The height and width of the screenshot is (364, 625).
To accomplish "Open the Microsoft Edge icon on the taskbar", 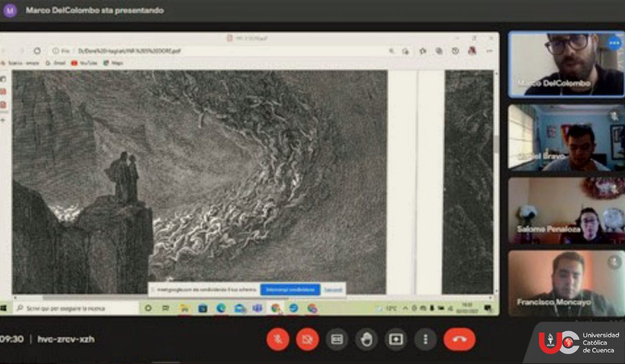I will click(221, 308).
